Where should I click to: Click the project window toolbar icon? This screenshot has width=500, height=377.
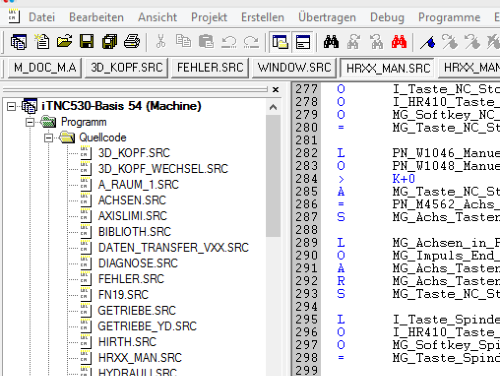click(x=19, y=42)
